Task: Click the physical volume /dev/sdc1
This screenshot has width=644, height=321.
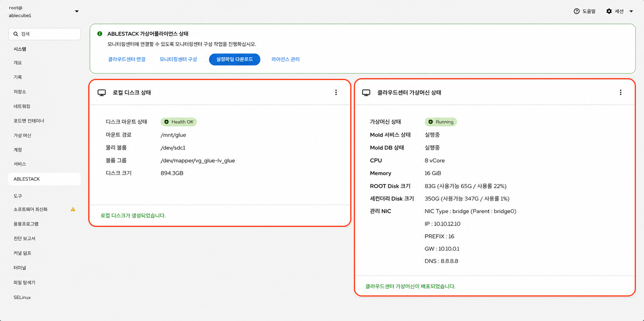Action: pyautogui.click(x=173, y=148)
